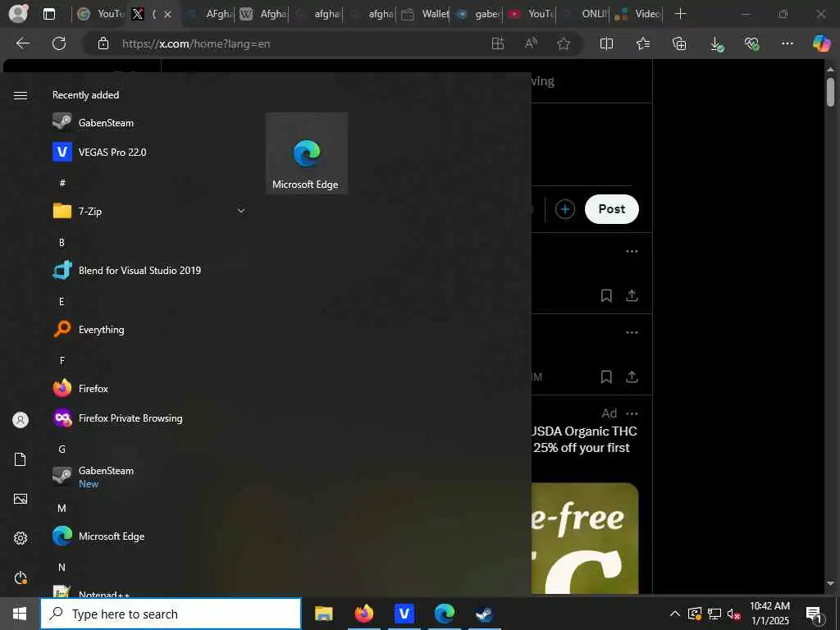Open Documents from Start sidebar
The image size is (840, 630).
[x=21, y=459]
